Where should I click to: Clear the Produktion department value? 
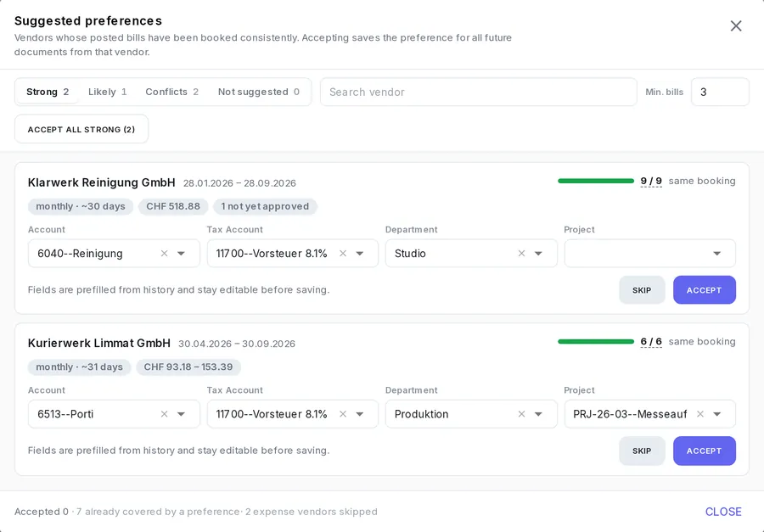coord(521,414)
